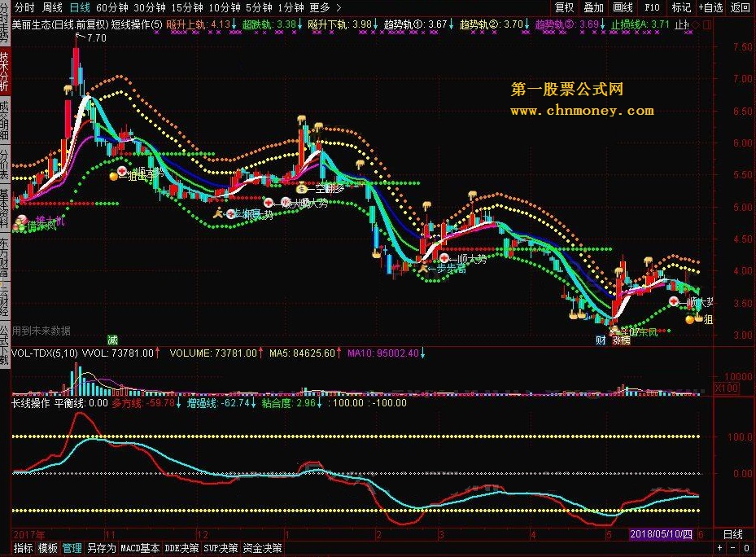
Task: Click the 减 marker below the chart
Action: pos(112,340)
